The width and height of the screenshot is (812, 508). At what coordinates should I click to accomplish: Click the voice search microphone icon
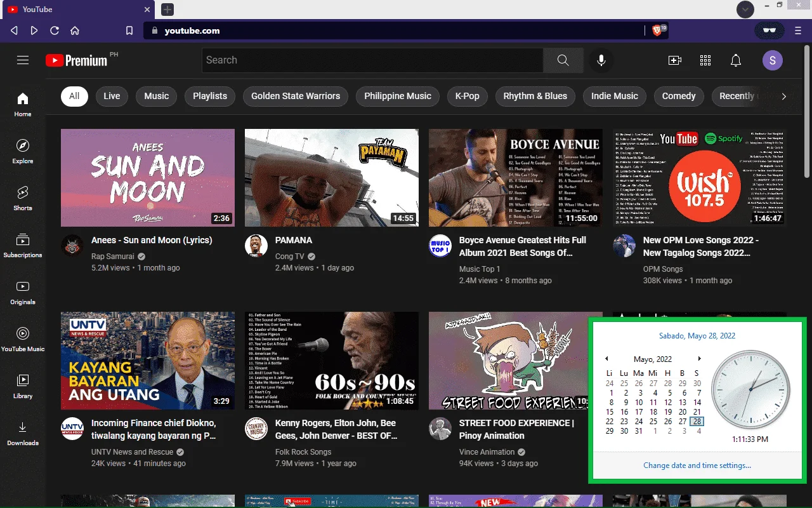(x=601, y=60)
